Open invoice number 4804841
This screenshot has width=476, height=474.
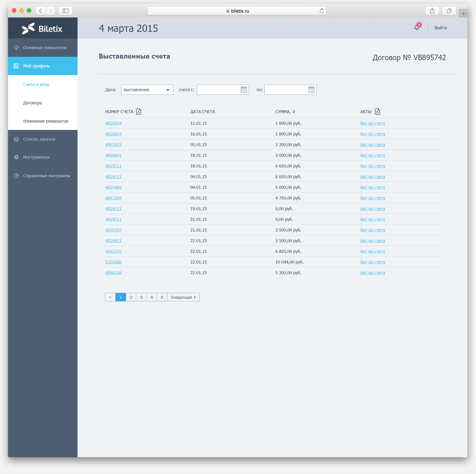113,155
